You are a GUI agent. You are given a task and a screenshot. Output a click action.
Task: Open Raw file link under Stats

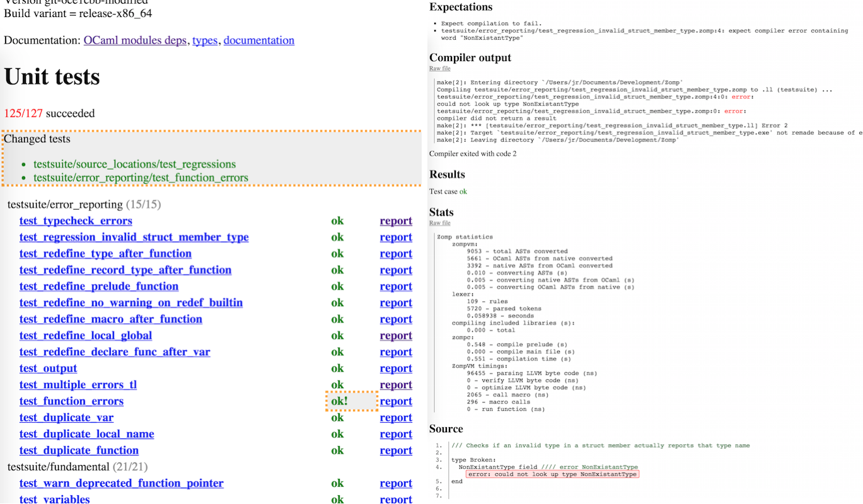click(440, 223)
